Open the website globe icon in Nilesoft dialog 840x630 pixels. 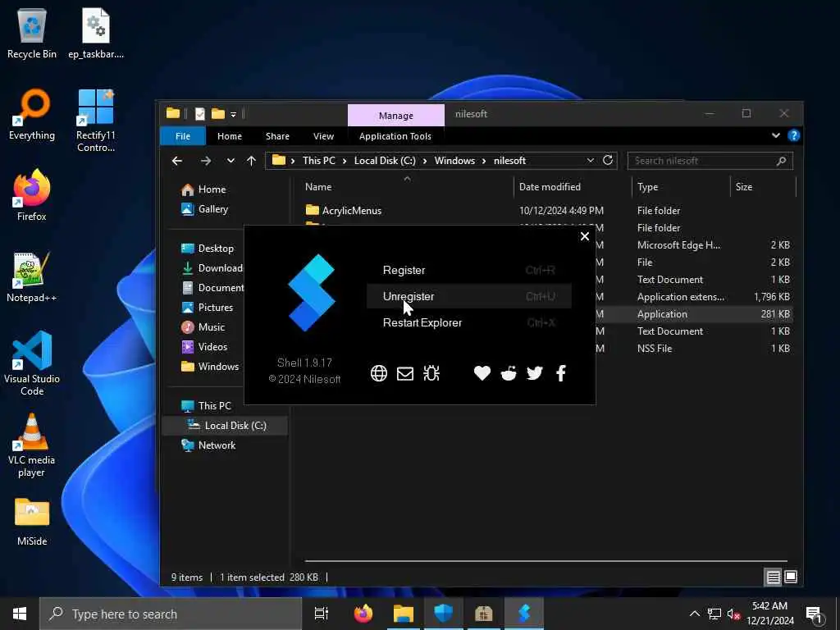(379, 373)
